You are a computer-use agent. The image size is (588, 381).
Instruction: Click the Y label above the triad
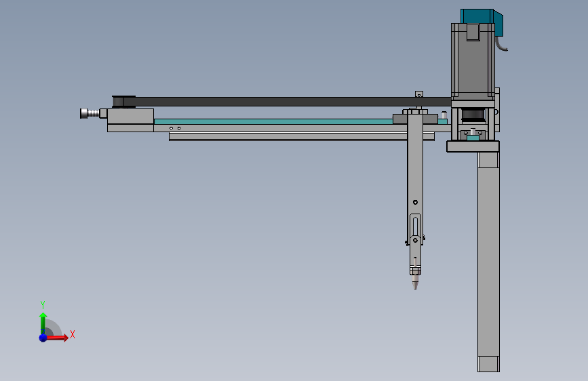coord(43,305)
